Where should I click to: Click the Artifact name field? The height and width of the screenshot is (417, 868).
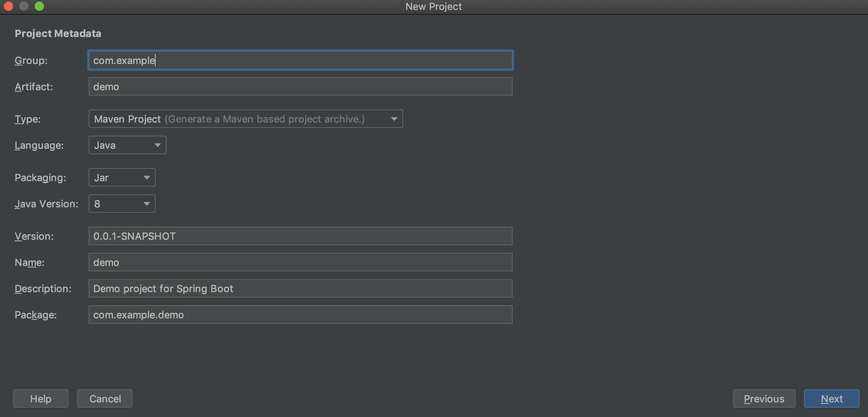(x=301, y=86)
